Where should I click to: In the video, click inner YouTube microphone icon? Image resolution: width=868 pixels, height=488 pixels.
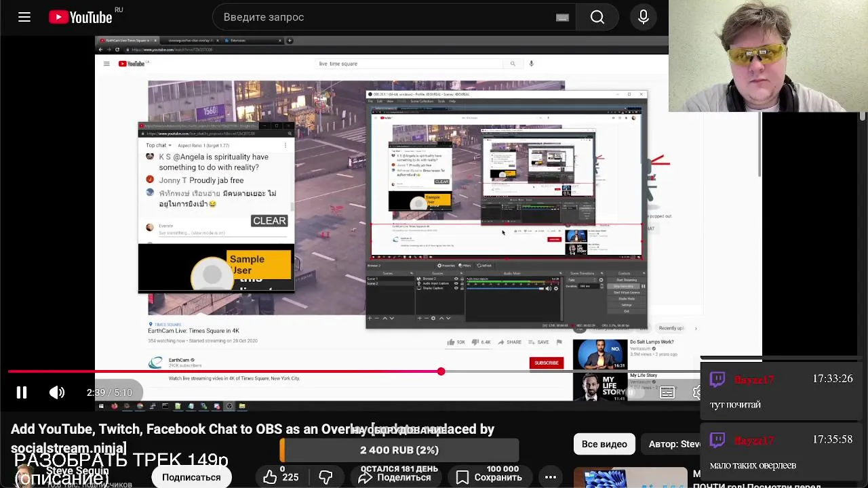point(531,64)
